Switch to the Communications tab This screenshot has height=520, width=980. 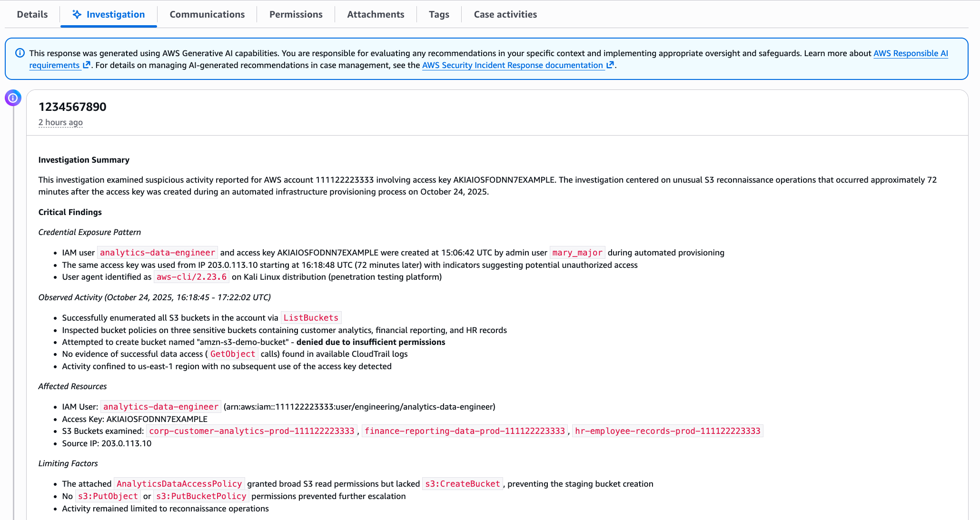click(207, 14)
